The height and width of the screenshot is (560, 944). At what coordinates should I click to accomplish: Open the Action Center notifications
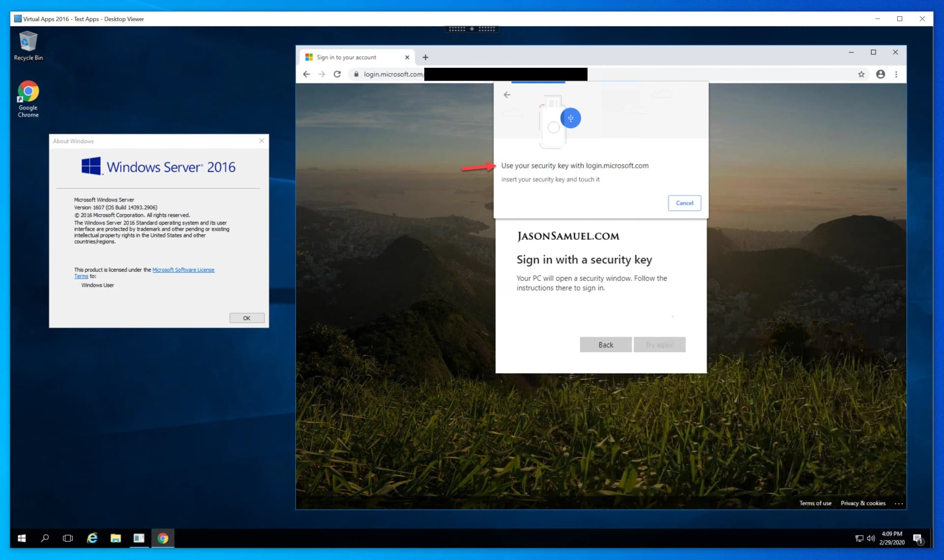[918, 539]
